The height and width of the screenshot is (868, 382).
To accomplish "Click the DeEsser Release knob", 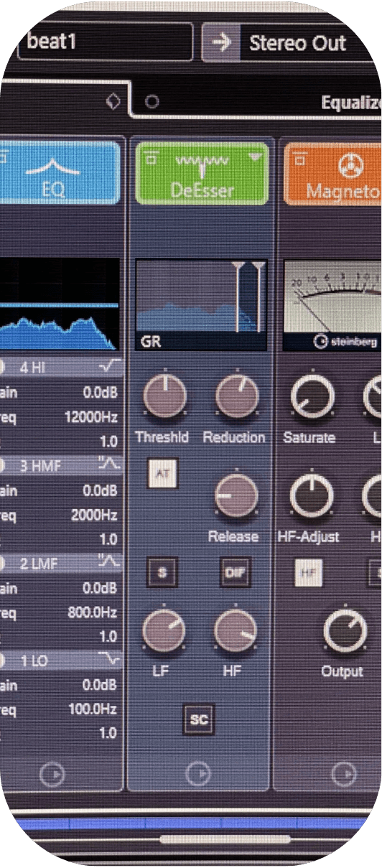I will click(x=236, y=496).
